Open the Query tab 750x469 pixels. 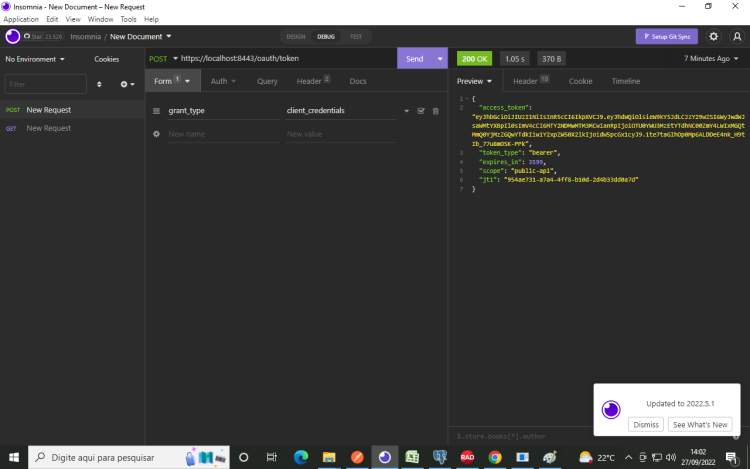click(x=267, y=81)
